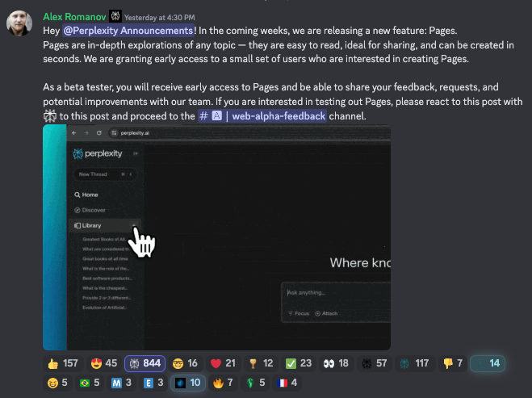Open the web-alpha-feedback channel link

[x=263, y=115]
